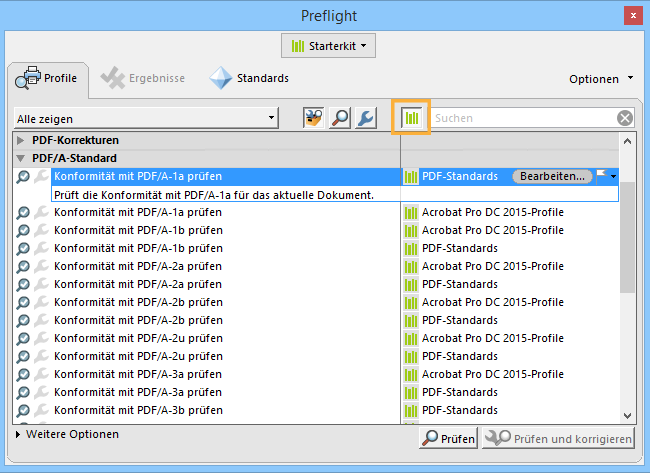The width and height of the screenshot is (650, 473).
Task: Open the Optionen menu
Action: [x=601, y=79]
